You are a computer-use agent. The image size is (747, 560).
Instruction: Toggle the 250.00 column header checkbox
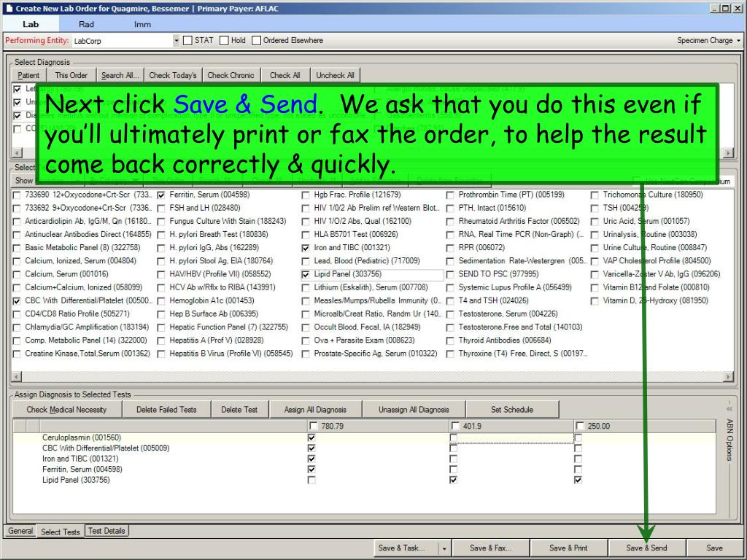[580, 426]
